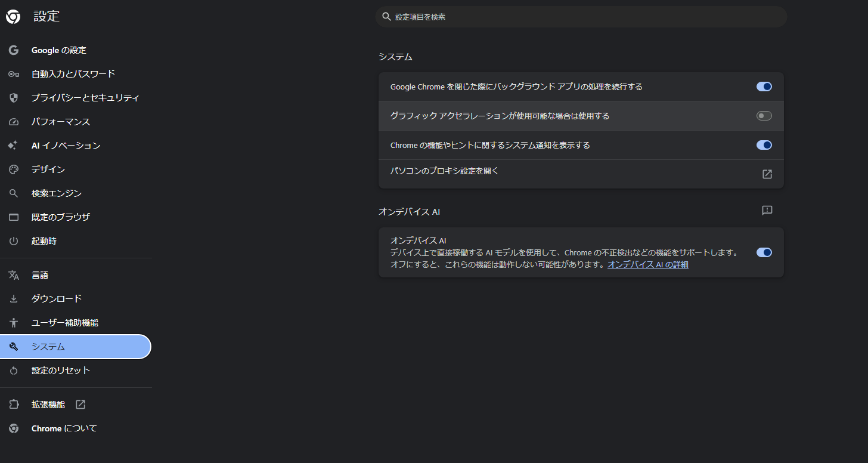Click the magnifier icon for 検索エンジン

point(14,193)
